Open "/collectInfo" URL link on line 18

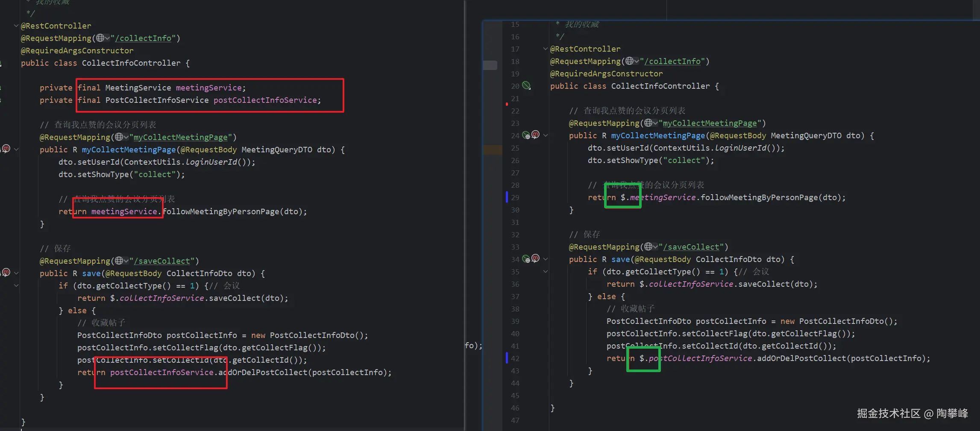(673, 61)
